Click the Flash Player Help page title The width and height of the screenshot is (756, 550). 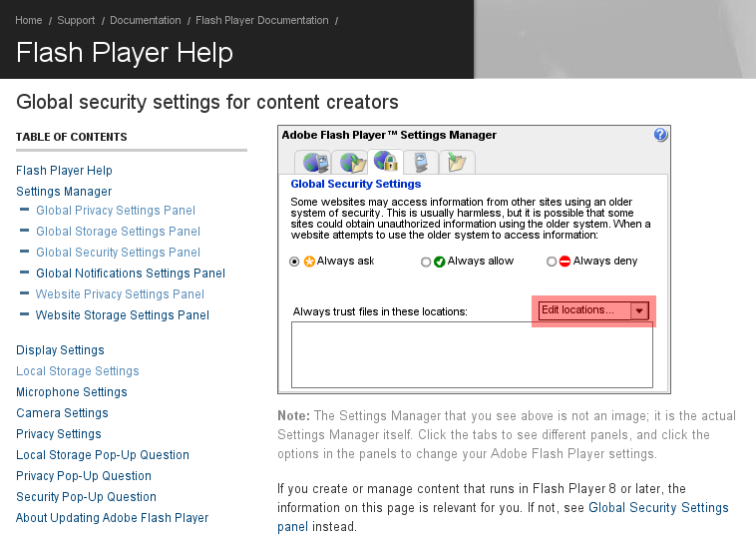pyautogui.click(x=125, y=52)
